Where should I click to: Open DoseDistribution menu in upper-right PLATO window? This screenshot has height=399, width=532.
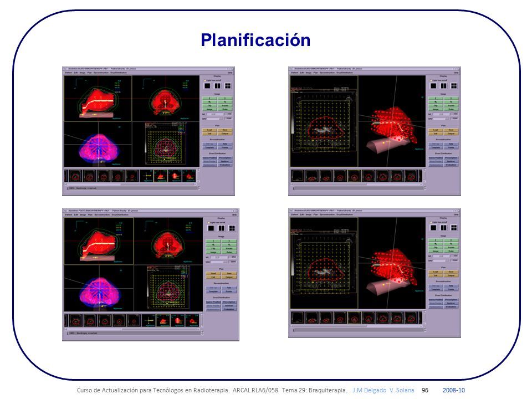[344, 73]
